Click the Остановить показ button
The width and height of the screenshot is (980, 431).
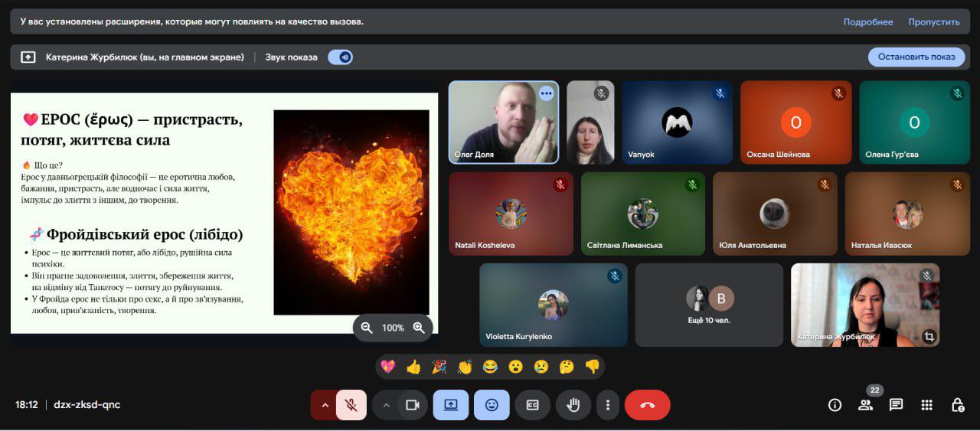tap(916, 57)
